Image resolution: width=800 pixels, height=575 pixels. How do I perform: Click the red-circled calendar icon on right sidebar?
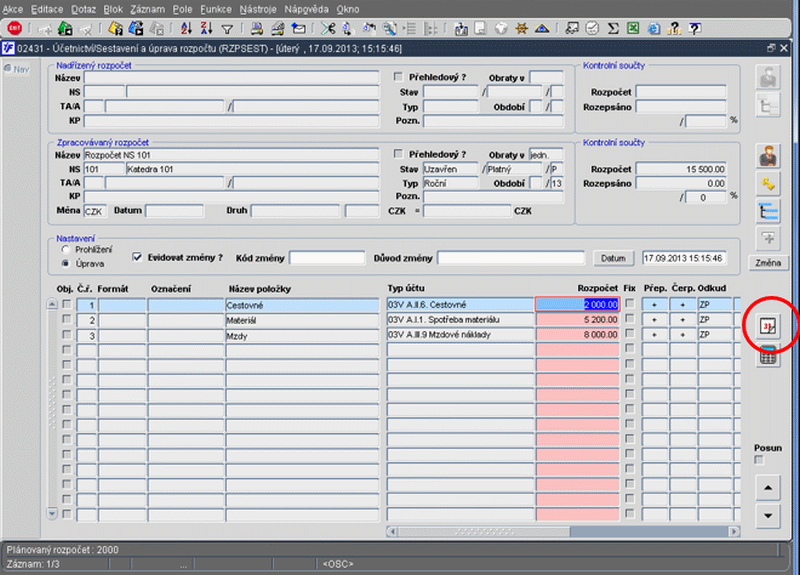768,326
